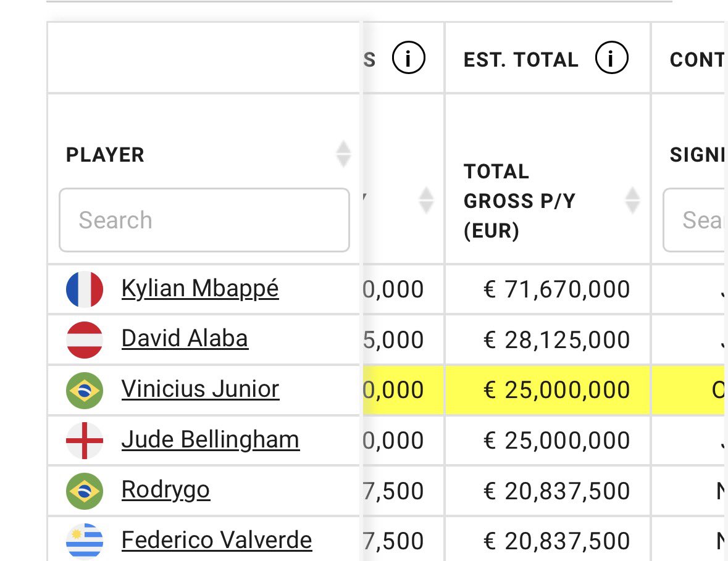The width and height of the screenshot is (728, 561).
Task: Click France flag icon beside Kylian Mbappé
Action: [x=85, y=289]
